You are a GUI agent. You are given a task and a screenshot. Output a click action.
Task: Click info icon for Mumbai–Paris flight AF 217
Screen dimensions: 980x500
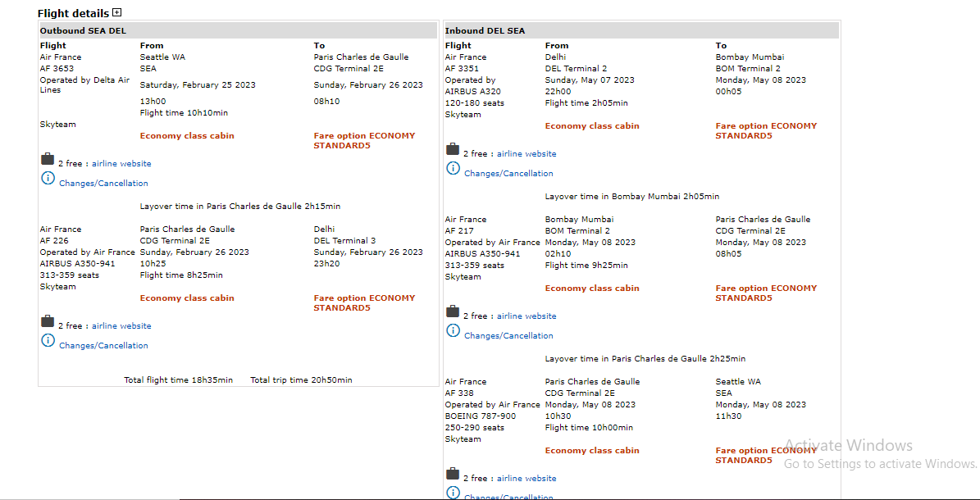click(x=453, y=331)
